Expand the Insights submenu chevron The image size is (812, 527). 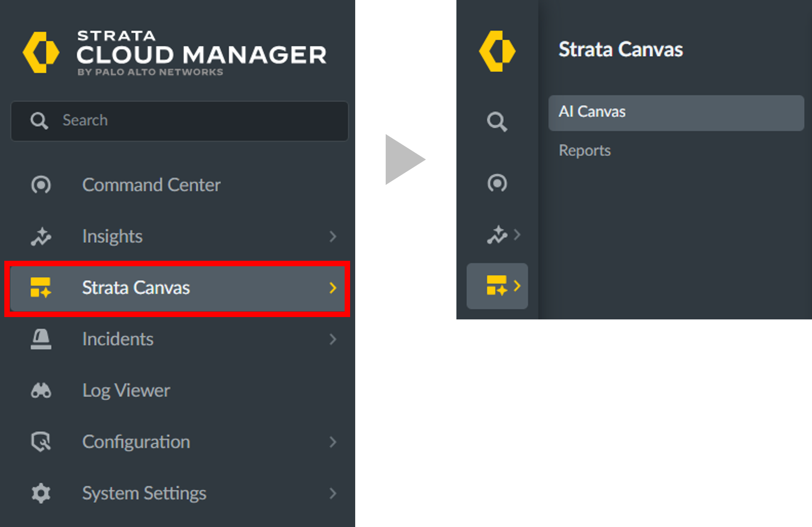coord(333,237)
